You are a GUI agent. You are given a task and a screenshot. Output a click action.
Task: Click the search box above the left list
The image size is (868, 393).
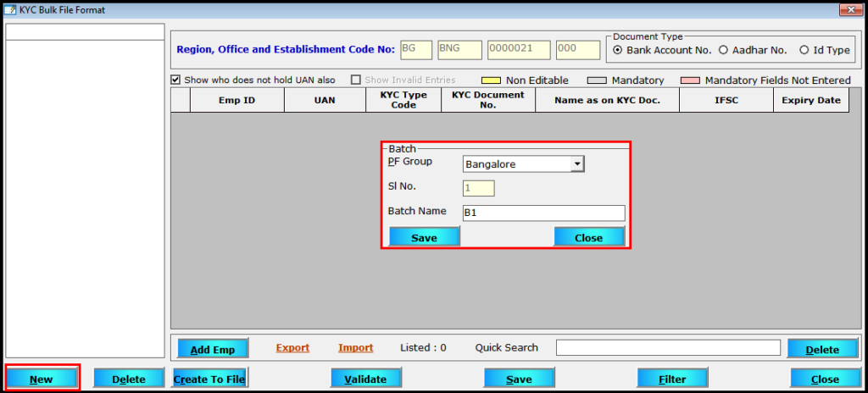pos(85,32)
